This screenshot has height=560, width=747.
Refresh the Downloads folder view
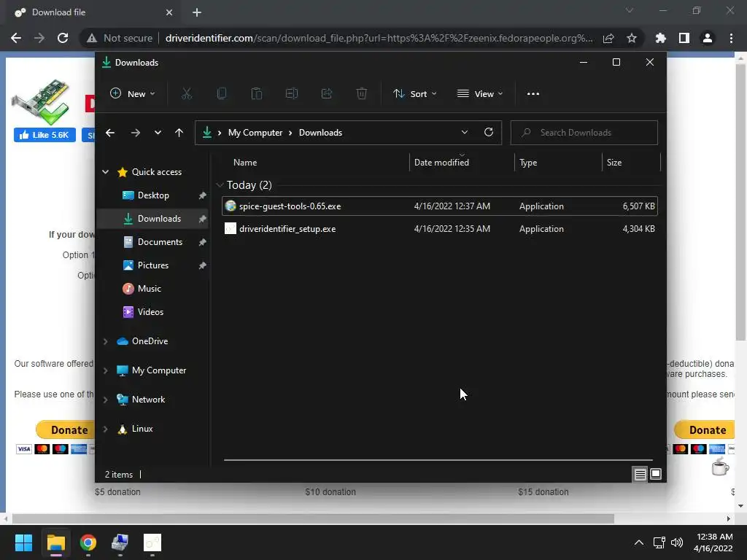pos(488,133)
